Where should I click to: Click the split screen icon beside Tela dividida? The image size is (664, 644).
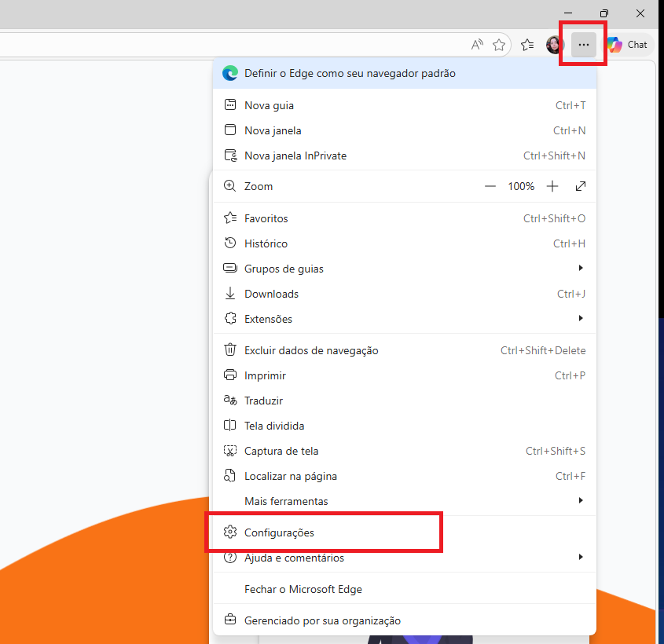tap(229, 425)
